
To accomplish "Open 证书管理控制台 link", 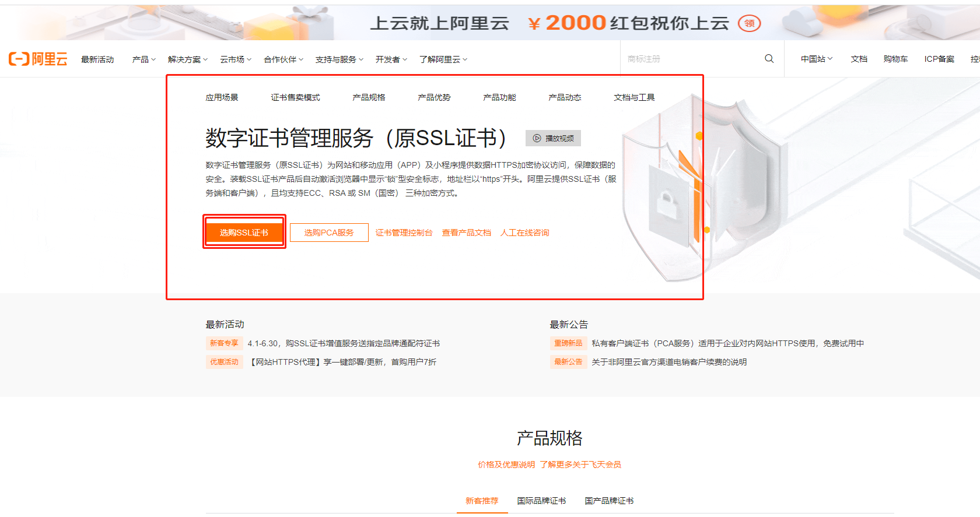I will [x=404, y=233].
